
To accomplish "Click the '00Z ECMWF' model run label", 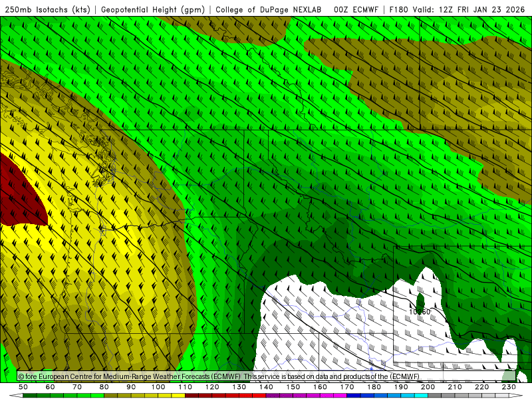I will [x=356, y=9].
